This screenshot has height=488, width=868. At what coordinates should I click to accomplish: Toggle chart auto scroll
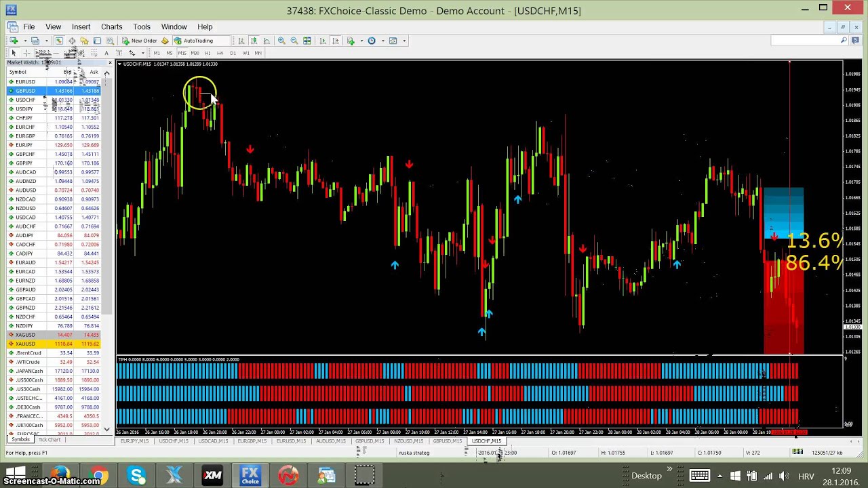323,41
